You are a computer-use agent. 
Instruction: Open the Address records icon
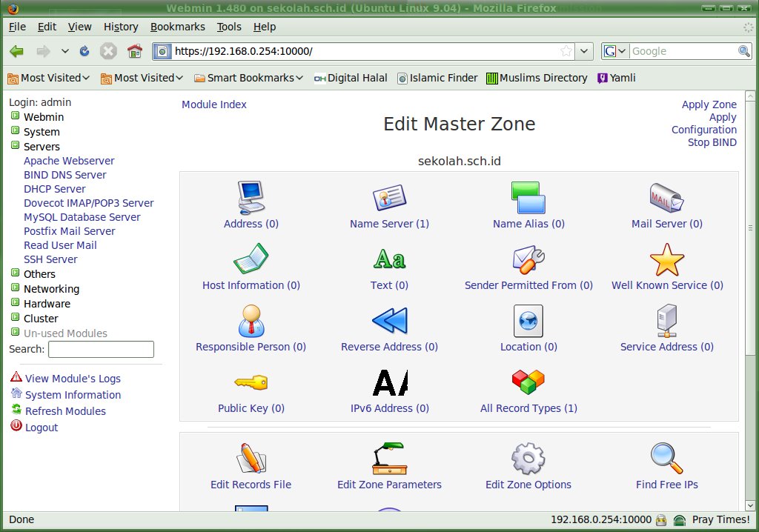[251, 198]
